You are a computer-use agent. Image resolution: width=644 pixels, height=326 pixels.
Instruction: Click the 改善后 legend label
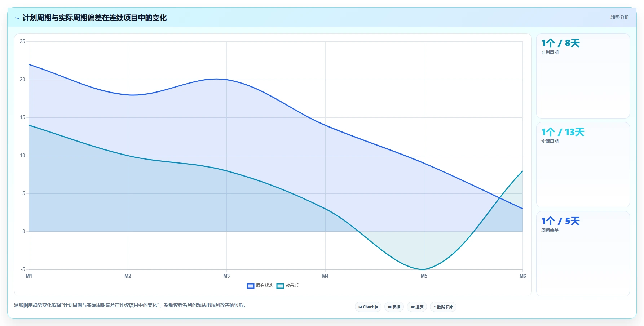(292, 286)
